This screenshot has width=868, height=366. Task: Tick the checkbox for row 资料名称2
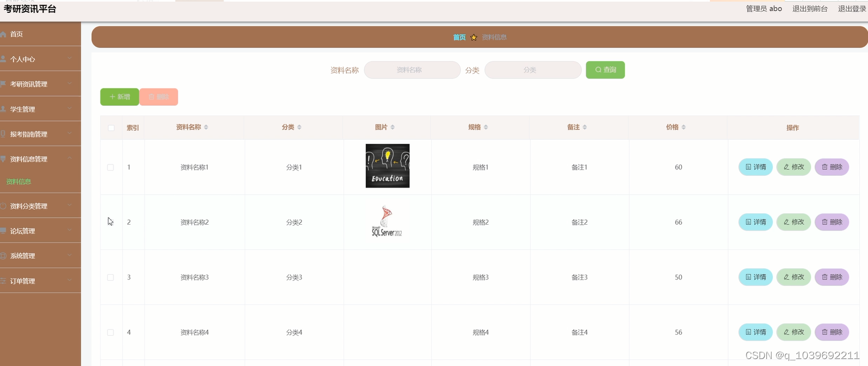pyautogui.click(x=110, y=222)
